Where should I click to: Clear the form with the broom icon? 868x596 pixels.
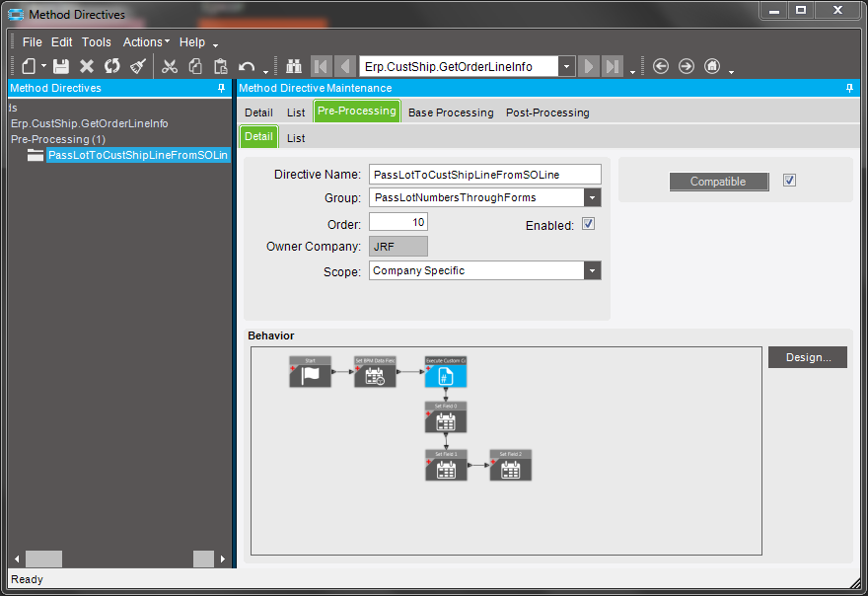pos(138,66)
